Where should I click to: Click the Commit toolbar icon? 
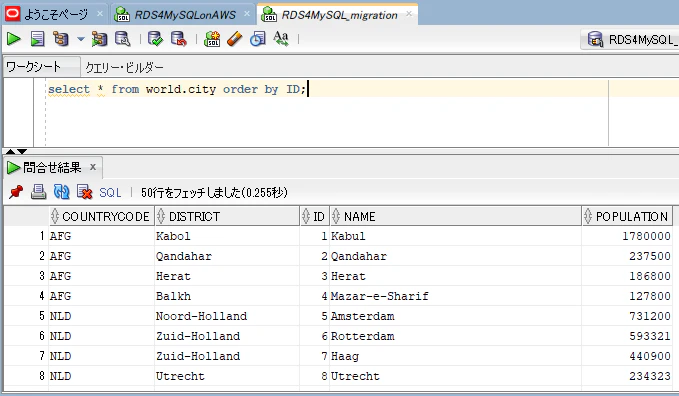(155, 39)
